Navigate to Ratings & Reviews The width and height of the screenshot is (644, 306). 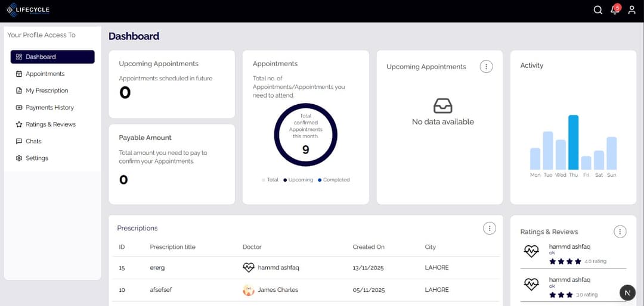point(52,124)
